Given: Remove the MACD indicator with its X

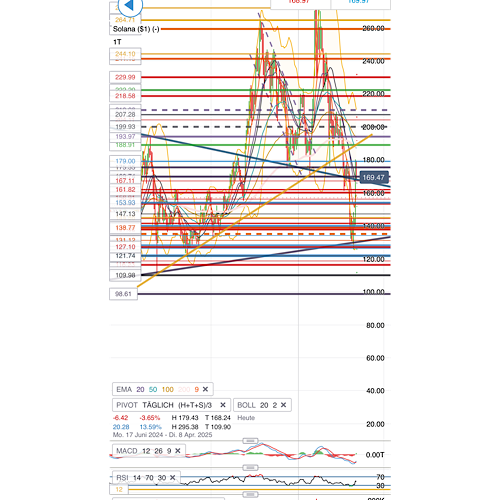Looking at the screenshot, I should tap(178, 451).
